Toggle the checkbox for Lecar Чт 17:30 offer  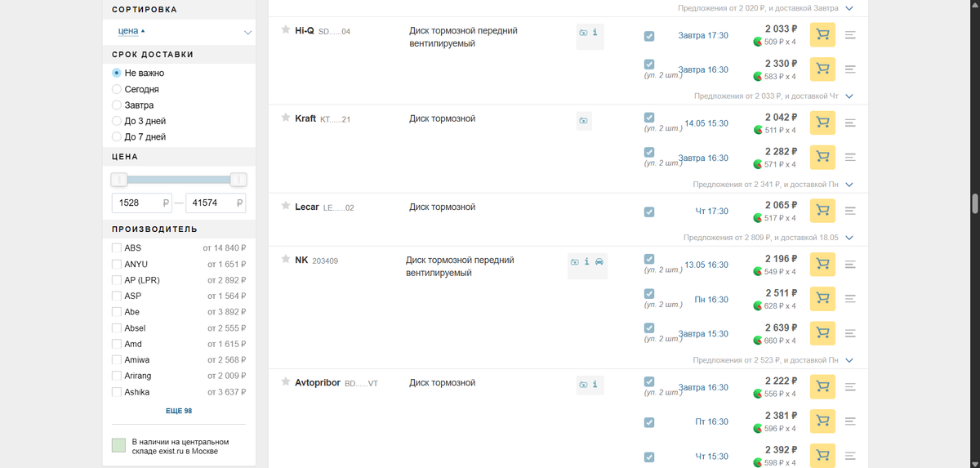(x=648, y=212)
